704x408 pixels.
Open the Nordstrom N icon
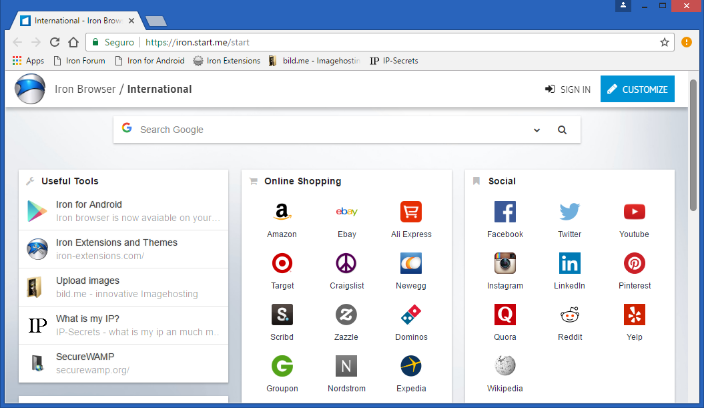click(346, 366)
